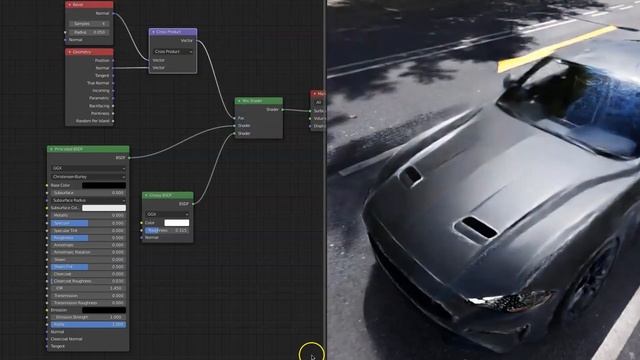Click the Glossy BSDF Normal input socket
Viewport: 640px width, 360px height.
(142, 238)
